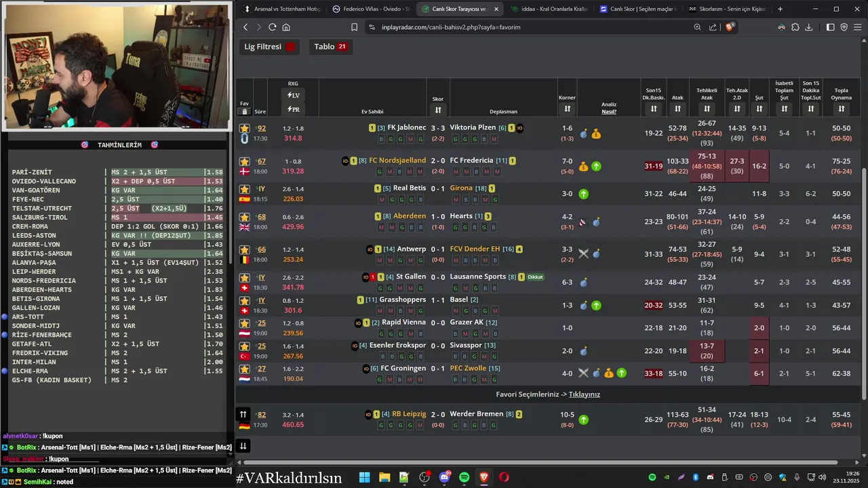This screenshot has height=488, width=868.
Task: Click the LV button under RXG
Action: 293,95
